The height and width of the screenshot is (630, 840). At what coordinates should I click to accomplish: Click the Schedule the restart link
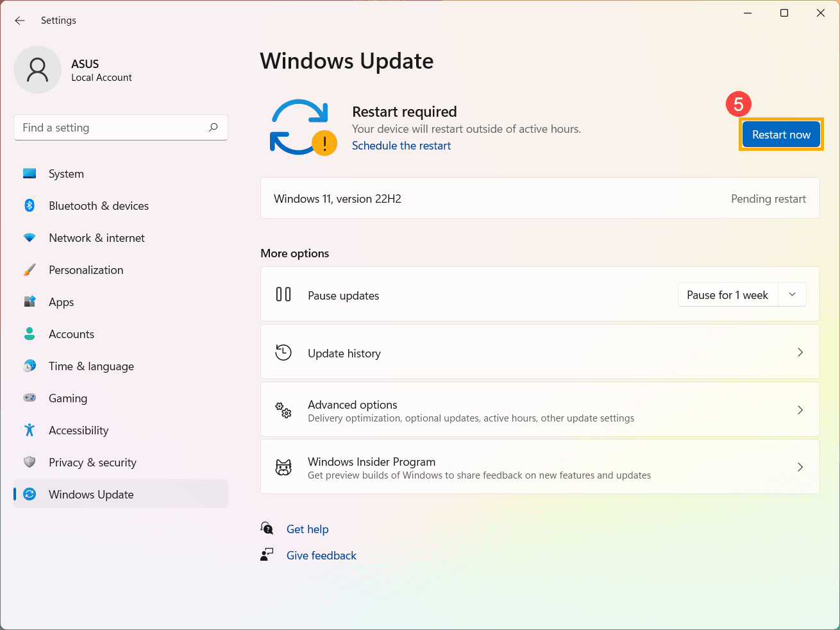pos(401,146)
